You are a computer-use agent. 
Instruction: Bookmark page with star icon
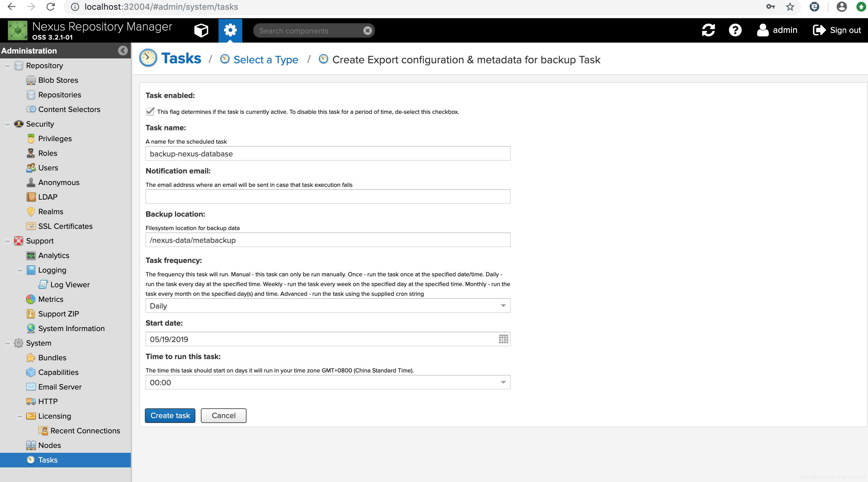click(x=790, y=7)
